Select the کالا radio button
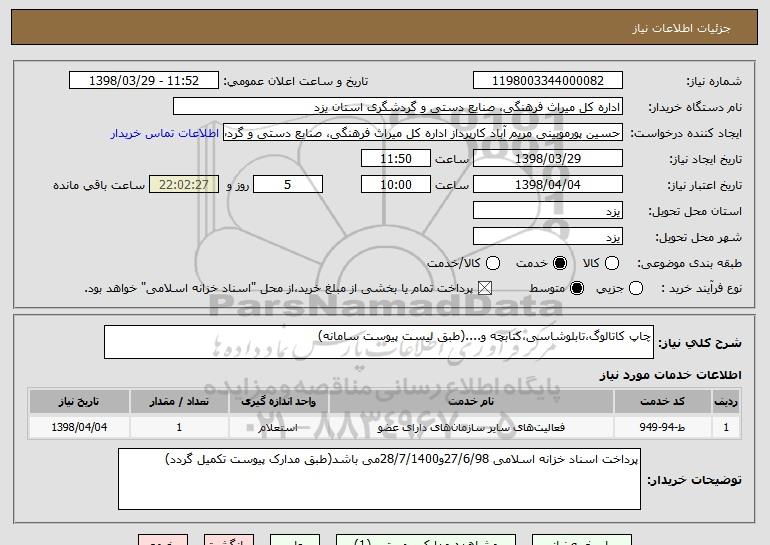The height and width of the screenshot is (545, 770). (x=612, y=263)
